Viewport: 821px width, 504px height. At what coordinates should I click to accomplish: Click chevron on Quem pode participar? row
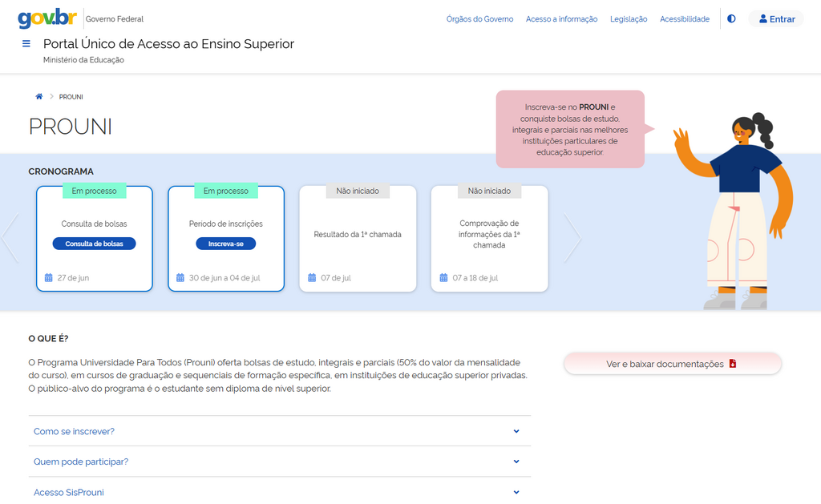tap(516, 462)
